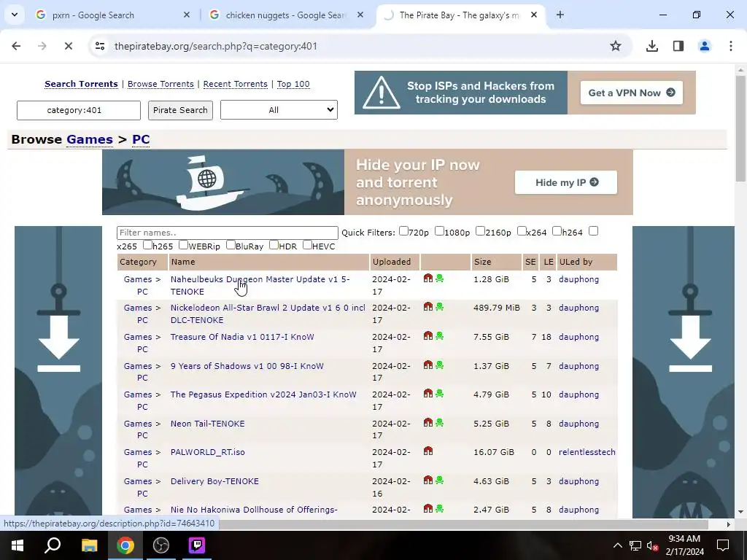
Task: Click the magnet link icon for Naheulbeuks Dungeon Master
Action: 427,278
